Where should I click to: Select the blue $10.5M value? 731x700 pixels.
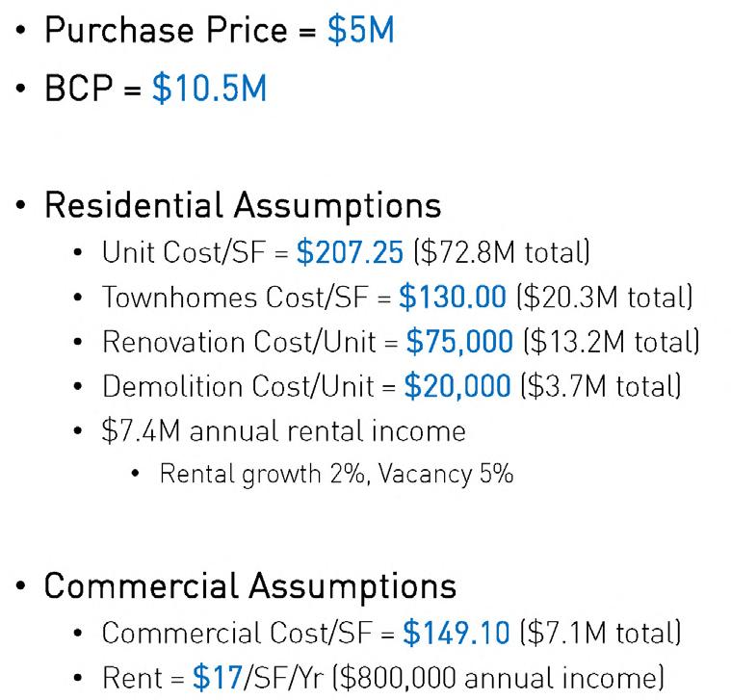208,89
